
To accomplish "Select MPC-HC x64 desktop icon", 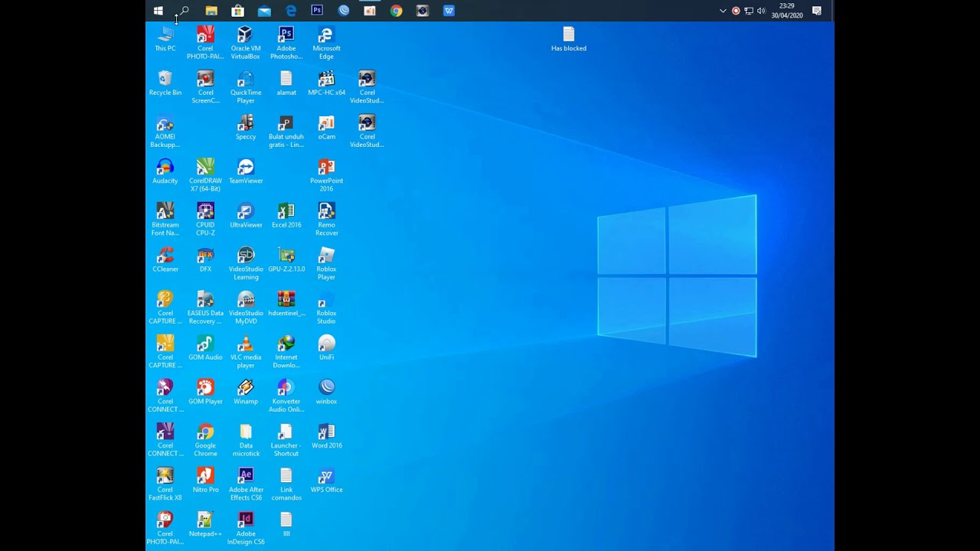I will pos(327,83).
